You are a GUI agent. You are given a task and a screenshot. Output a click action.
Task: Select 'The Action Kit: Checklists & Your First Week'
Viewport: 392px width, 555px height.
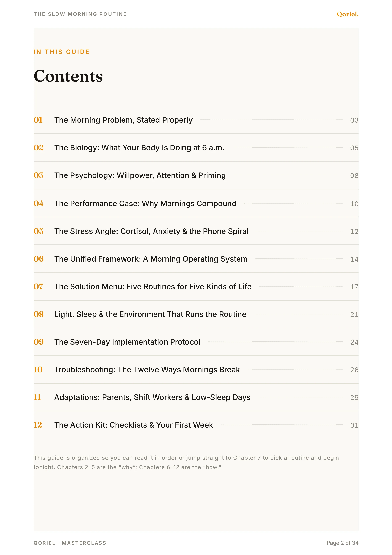click(134, 425)
